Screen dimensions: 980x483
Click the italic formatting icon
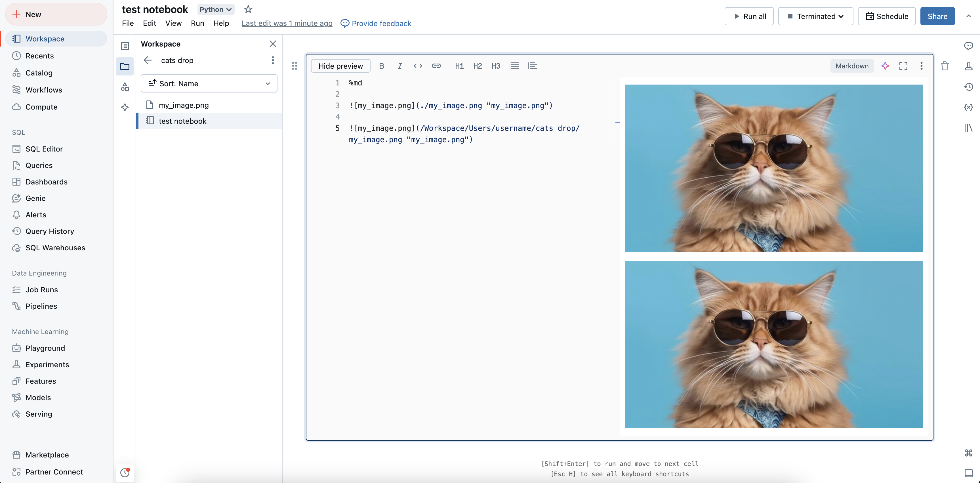point(399,66)
